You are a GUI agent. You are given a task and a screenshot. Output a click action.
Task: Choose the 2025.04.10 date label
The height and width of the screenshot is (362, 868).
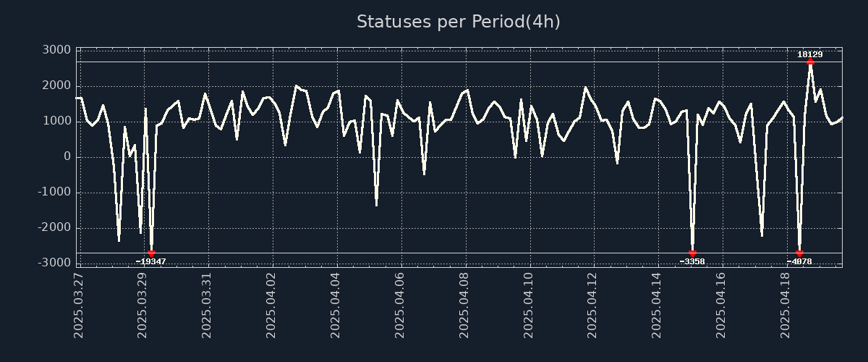click(x=529, y=305)
